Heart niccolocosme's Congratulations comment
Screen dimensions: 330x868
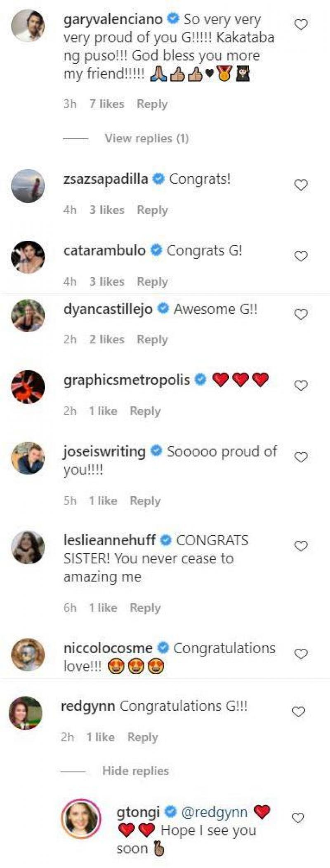coord(301,654)
